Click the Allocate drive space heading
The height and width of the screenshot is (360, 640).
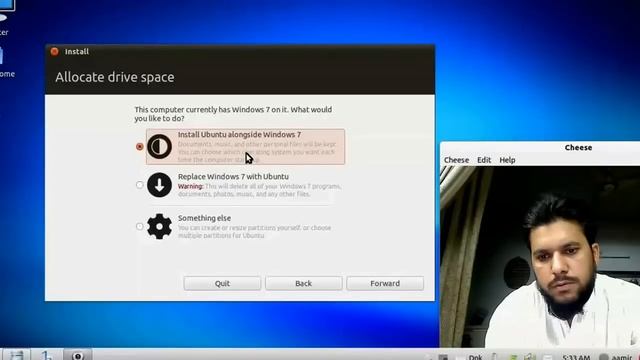pos(115,77)
